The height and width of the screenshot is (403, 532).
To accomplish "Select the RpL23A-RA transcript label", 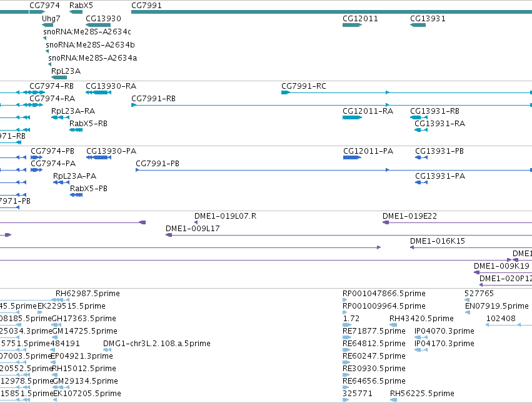I will (x=73, y=111).
